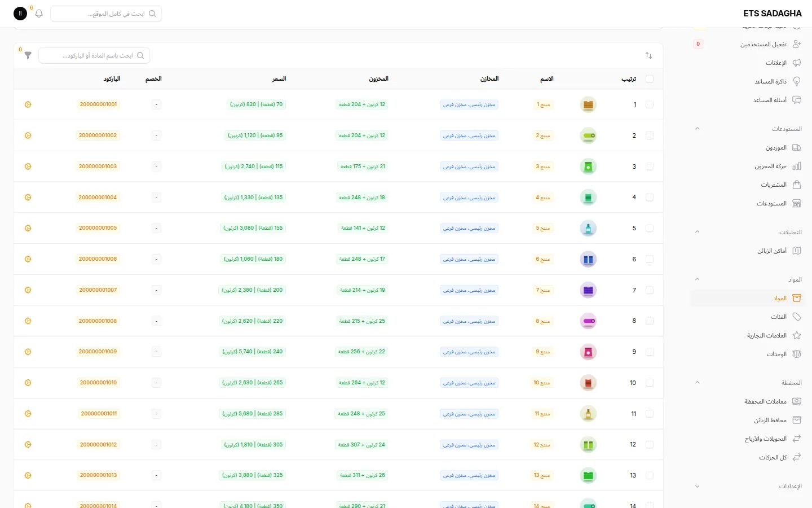
Task: Collapse the المواد sidebar section chevron
Action: click(698, 279)
